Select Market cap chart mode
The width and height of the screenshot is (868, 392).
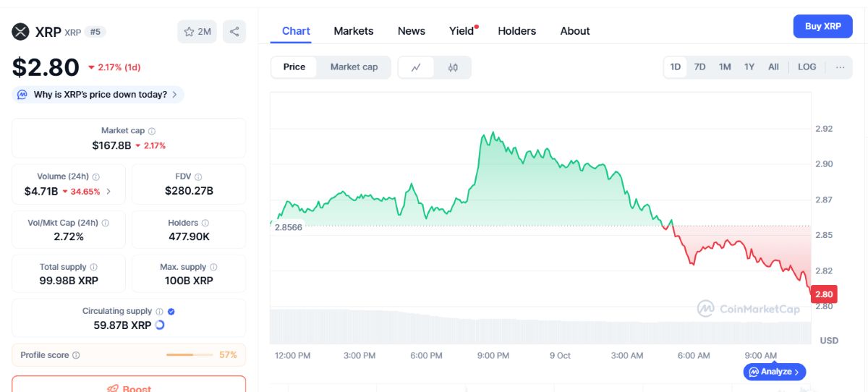tap(354, 67)
